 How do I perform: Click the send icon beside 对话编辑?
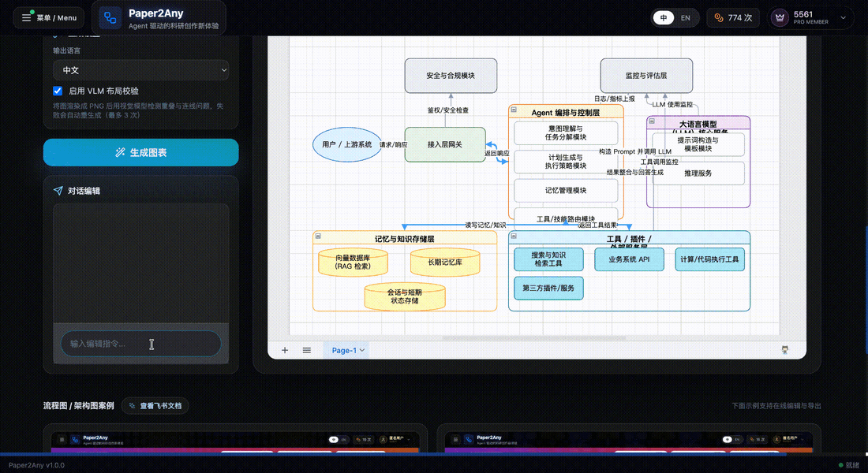point(58,191)
